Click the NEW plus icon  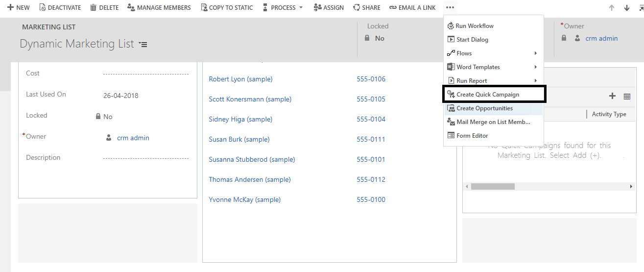10,8
